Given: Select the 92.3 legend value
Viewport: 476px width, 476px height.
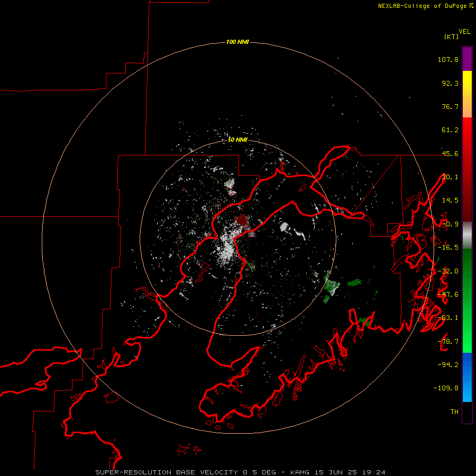Looking at the screenshot, I should (x=450, y=83).
